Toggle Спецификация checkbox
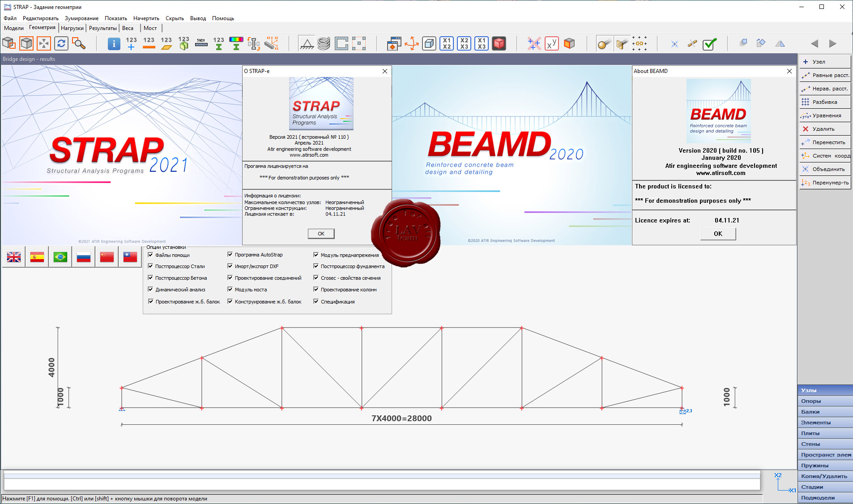The image size is (853, 504). [316, 302]
